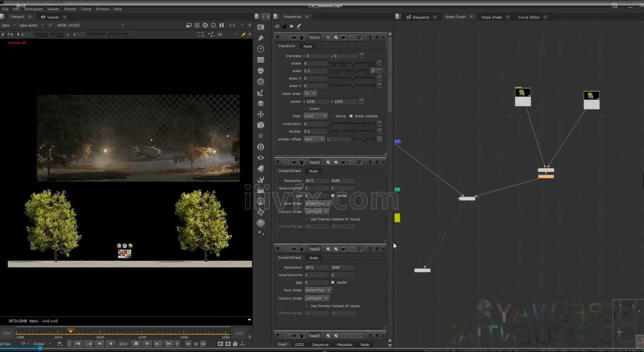Enable the clamp checkbox
This screenshot has height=352, width=644.
click(x=332, y=116)
